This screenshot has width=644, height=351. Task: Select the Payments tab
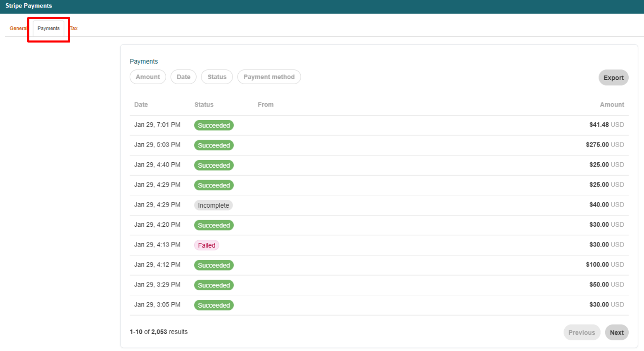(x=48, y=28)
